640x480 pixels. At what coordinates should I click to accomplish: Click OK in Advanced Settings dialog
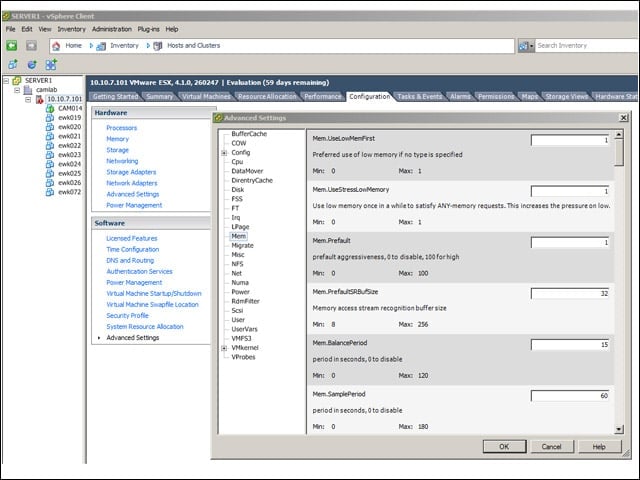tap(504, 447)
